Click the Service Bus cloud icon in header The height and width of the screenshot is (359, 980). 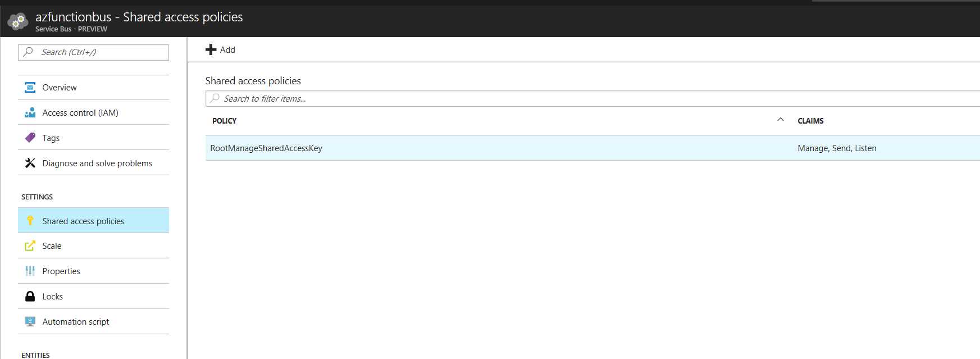[17, 21]
